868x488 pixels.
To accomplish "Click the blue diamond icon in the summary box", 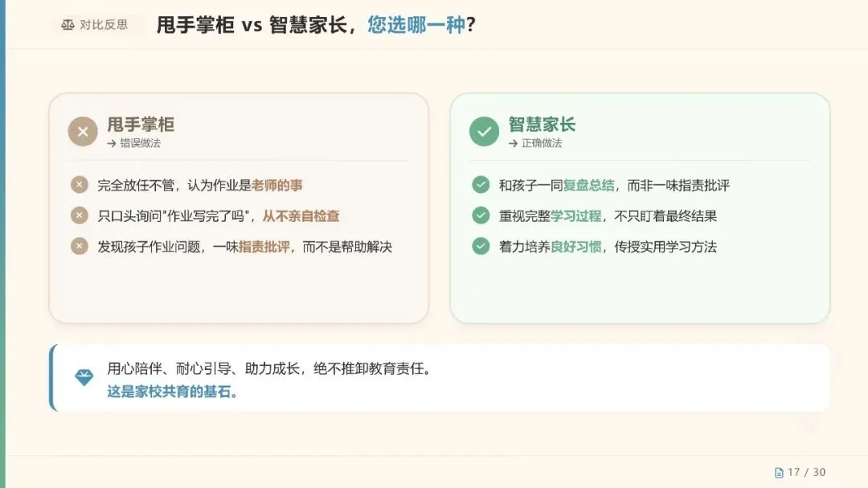I will [x=84, y=377].
